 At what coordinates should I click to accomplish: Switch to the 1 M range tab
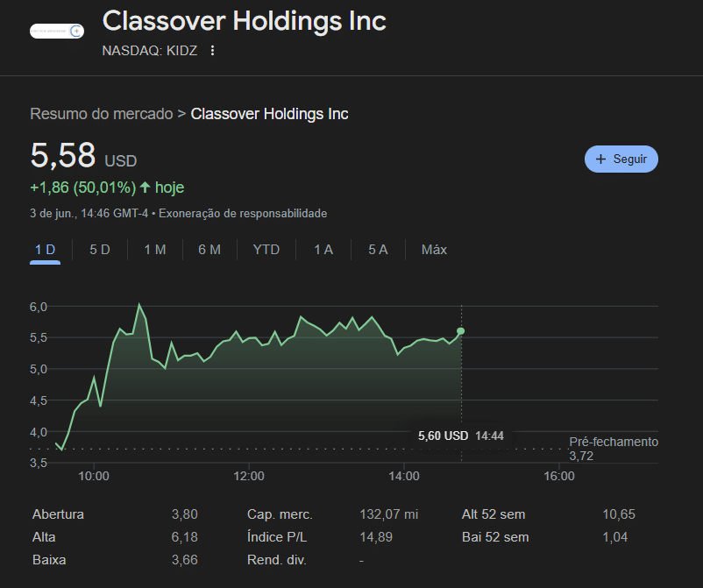[154, 250]
